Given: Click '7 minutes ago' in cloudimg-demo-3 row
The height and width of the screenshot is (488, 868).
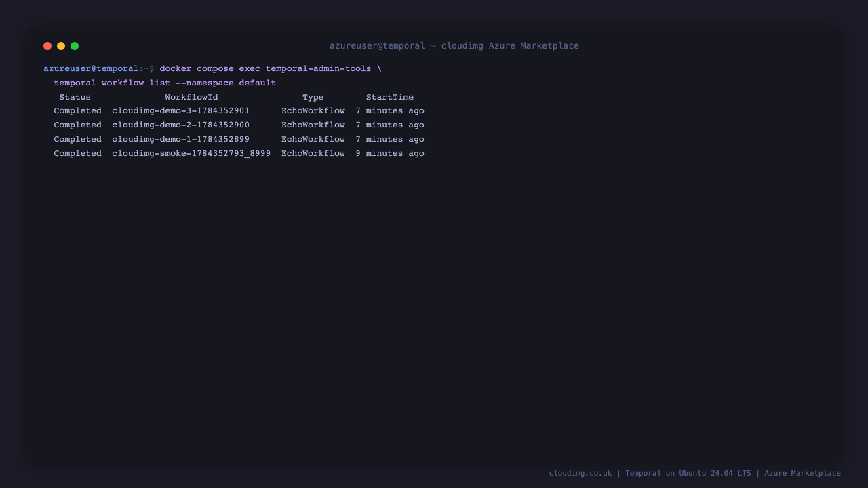Looking at the screenshot, I should [390, 110].
